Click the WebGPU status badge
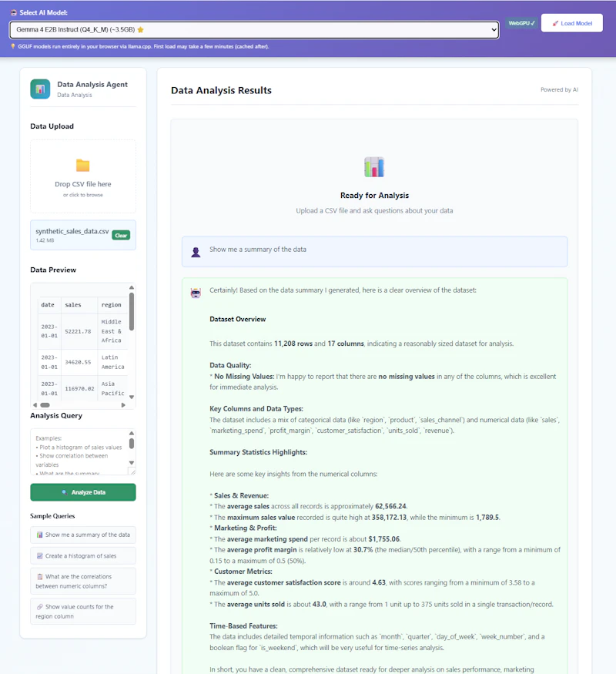 [x=521, y=23]
